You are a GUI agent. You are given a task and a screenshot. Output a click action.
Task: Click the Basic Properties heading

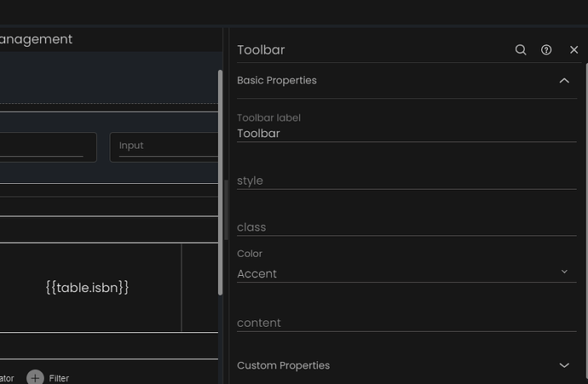click(277, 81)
